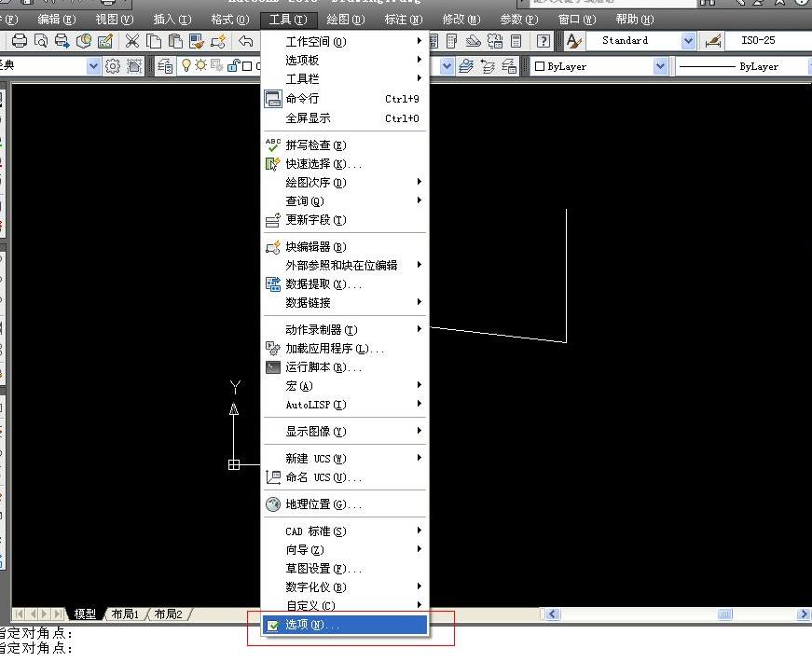The image size is (812, 662).
Task: Open the 修改(M) menu
Action: point(461,20)
